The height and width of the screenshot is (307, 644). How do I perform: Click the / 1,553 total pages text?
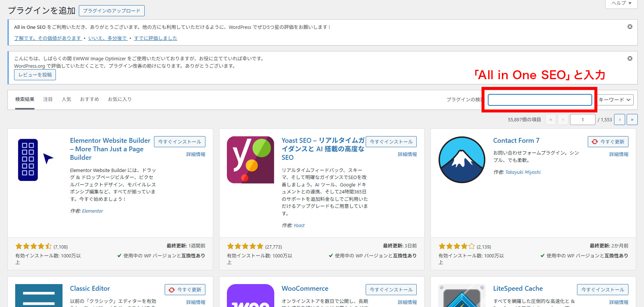(605, 119)
